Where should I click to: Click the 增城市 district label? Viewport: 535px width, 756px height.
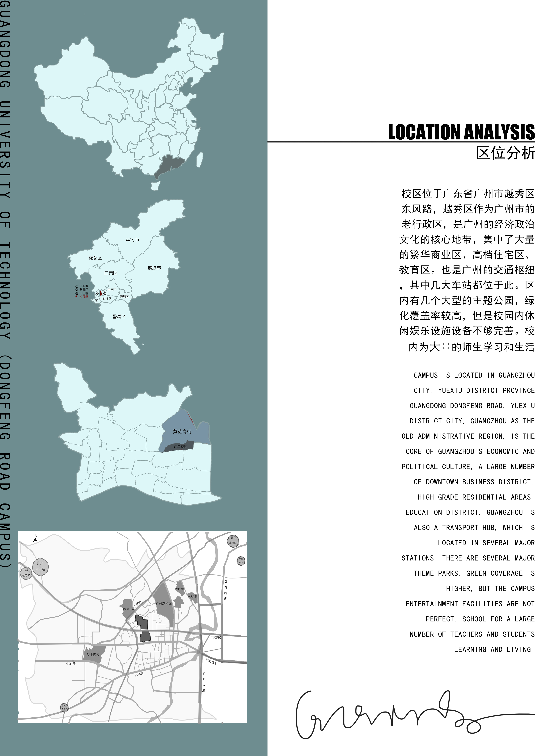(154, 268)
